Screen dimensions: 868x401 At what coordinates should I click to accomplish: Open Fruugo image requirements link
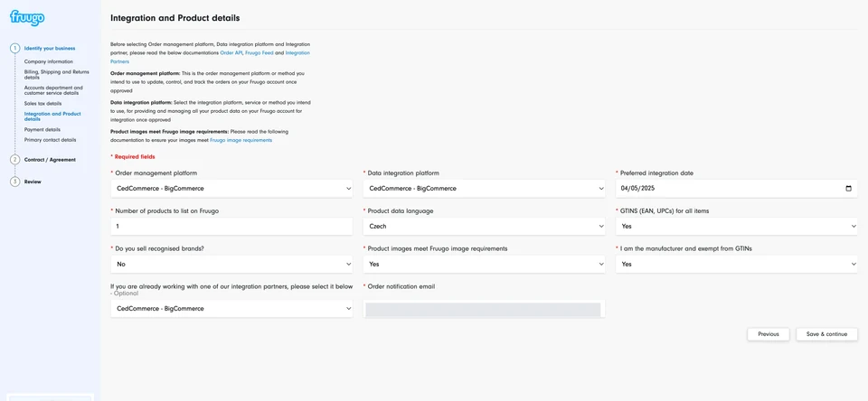(241, 141)
